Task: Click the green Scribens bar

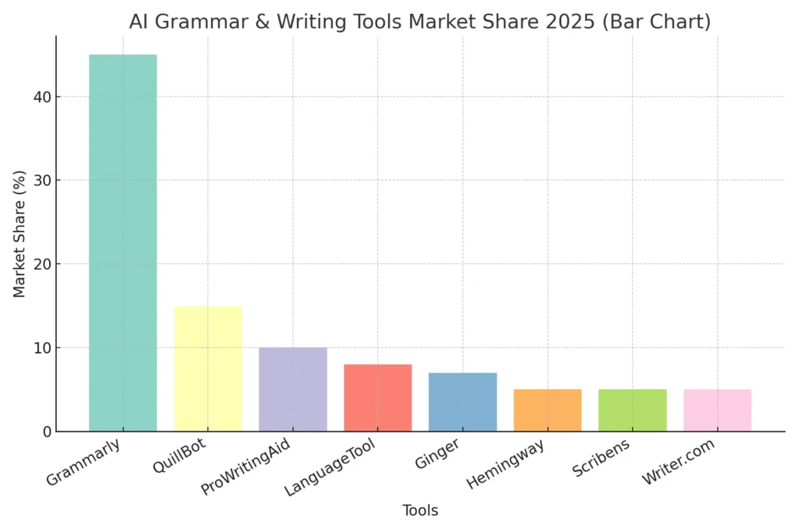Action: [633, 410]
